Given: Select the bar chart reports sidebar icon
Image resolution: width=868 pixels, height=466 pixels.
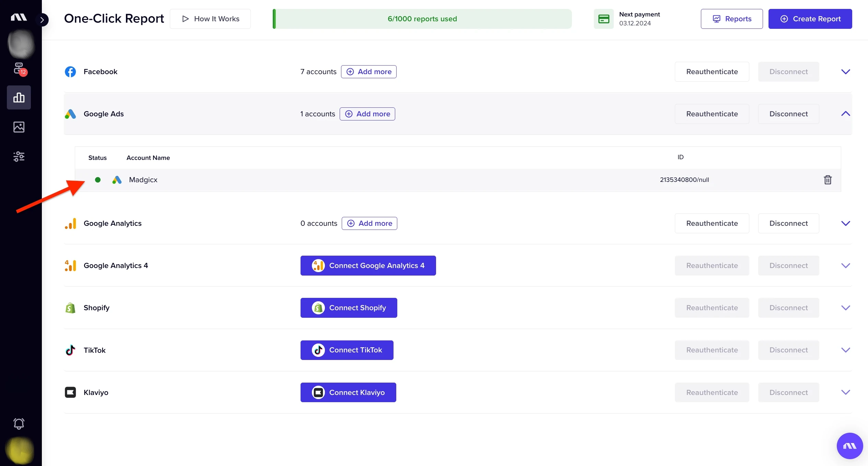Looking at the screenshot, I should coord(19,97).
